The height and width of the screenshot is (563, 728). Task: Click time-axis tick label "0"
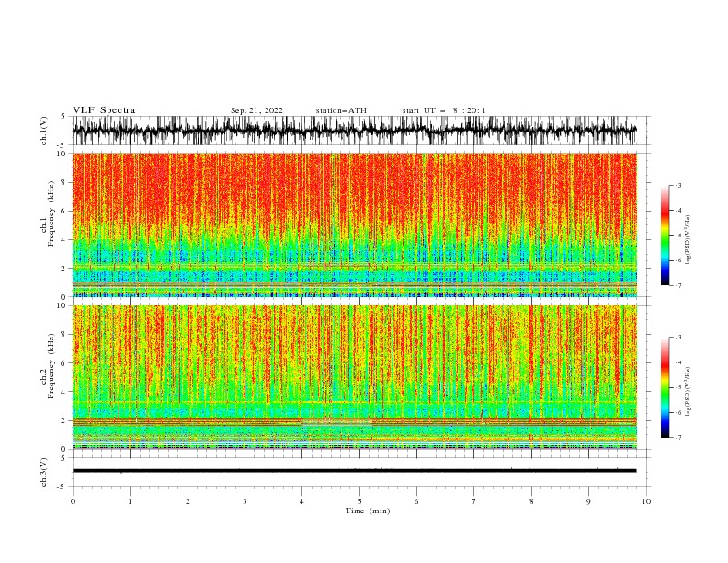pos(73,501)
